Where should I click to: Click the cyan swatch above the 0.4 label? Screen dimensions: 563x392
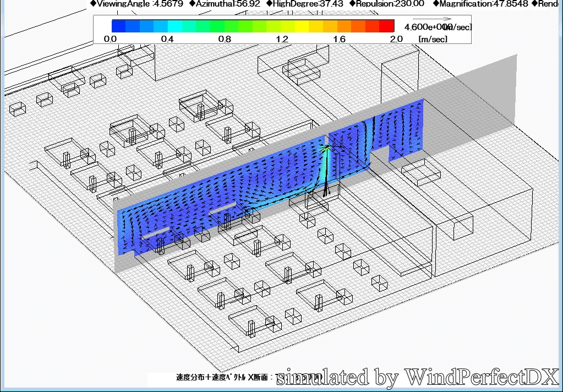174,26
